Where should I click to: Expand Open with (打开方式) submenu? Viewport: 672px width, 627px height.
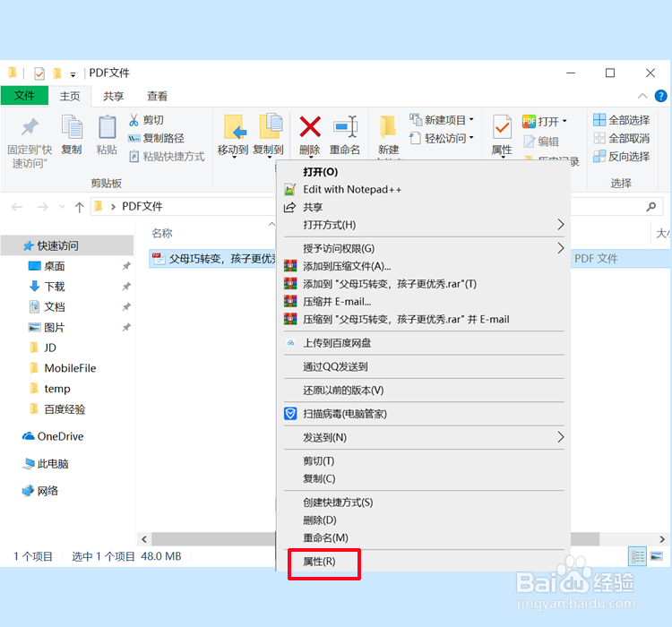click(x=561, y=225)
